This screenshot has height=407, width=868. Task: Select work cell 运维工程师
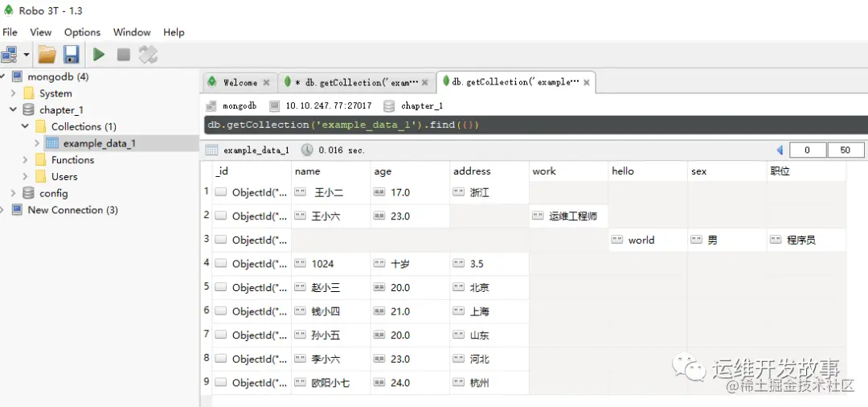(x=568, y=216)
